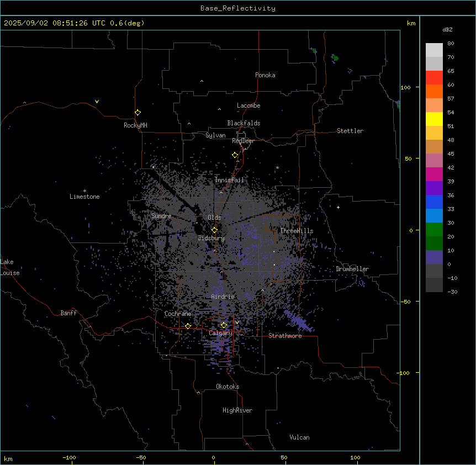Click the asterisk marker above Limestone
The height and width of the screenshot is (465, 476).
(84, 191)
